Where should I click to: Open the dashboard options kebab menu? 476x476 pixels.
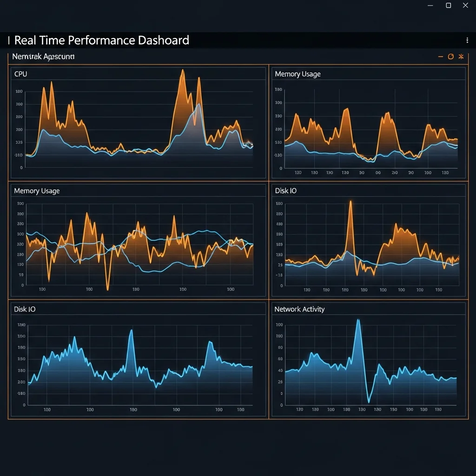click(x=467, y=40)
